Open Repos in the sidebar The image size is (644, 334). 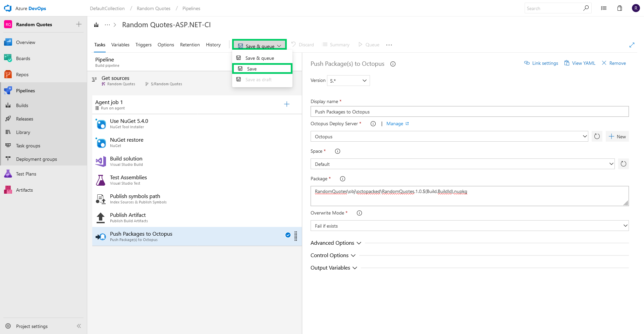(x=22, y=75)
